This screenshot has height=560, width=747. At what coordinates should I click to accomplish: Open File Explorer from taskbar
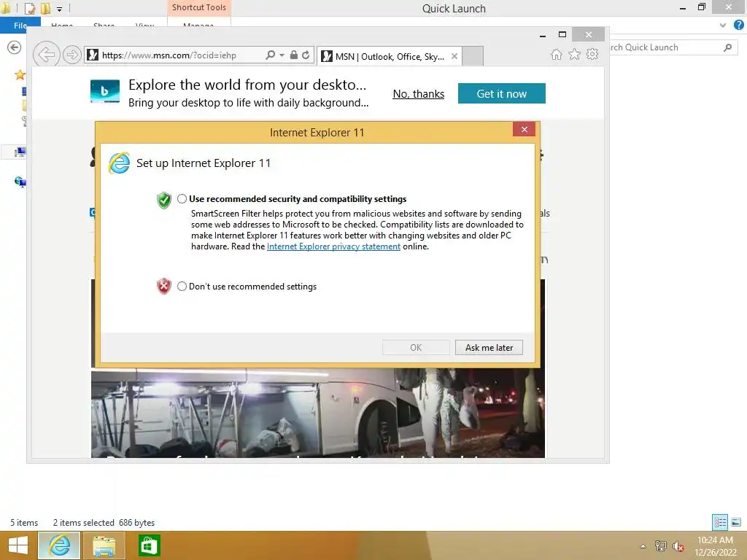104,545
